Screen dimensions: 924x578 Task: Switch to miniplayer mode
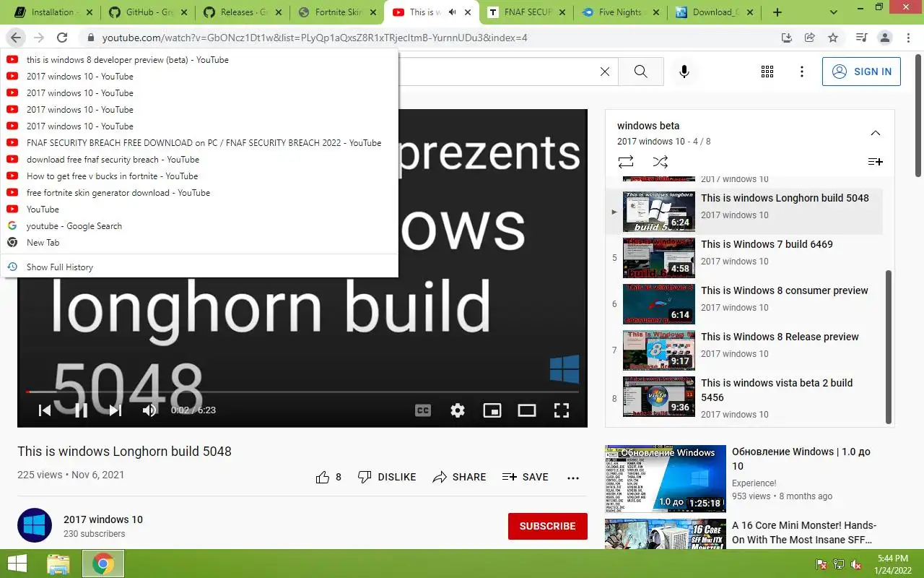(x=492, y=410)
